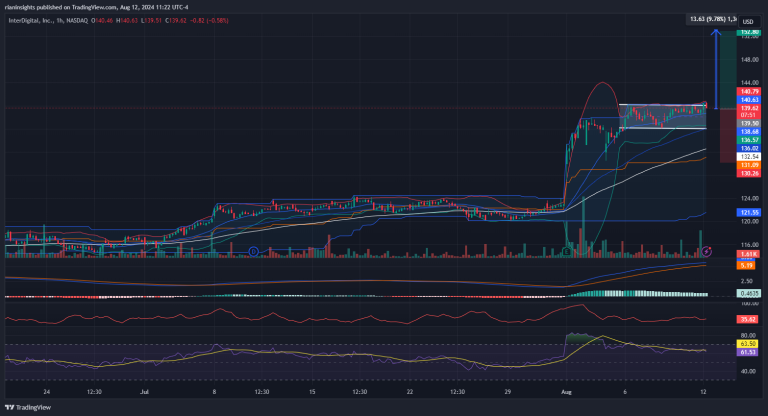The width and height of the screenshot is (768, 416).
Task: Click the 121.55 blue price label
Action: click(746, 212)
